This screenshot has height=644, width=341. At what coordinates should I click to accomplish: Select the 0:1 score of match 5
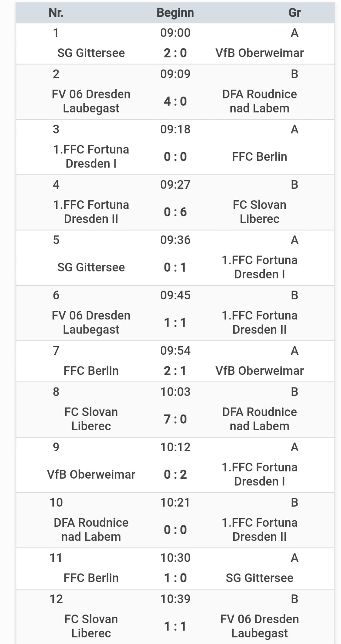pos(175,267)
